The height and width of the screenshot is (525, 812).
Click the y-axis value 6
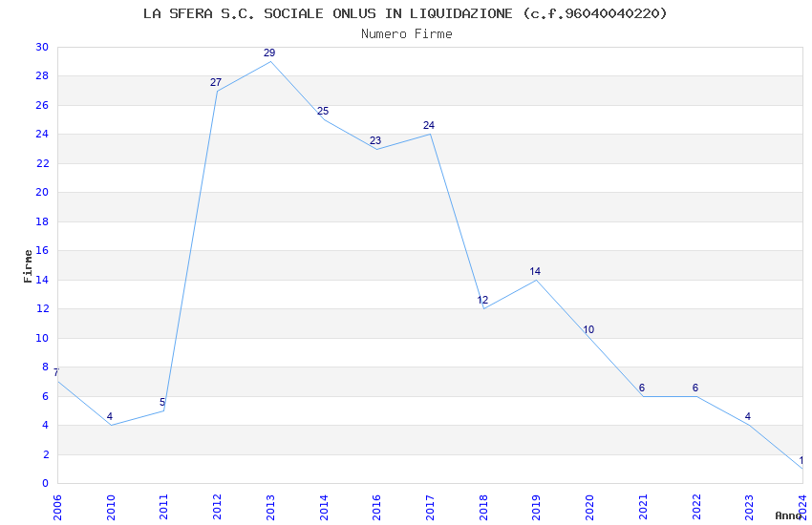pyautogui.click(x=45, y=396)
